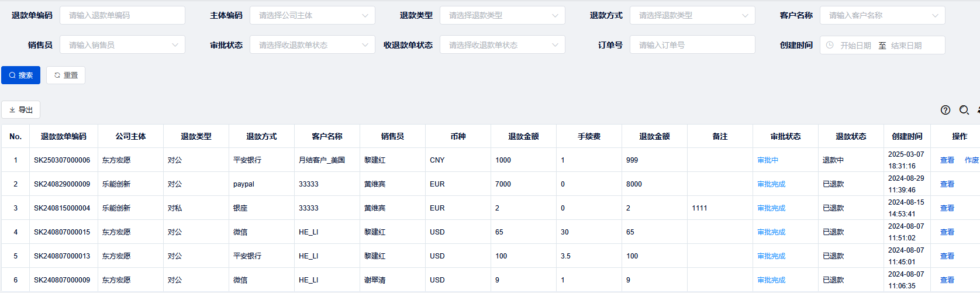Screen dimensions: 980x293
Task: Expand the 审批状态 dropdown
Action: tap(312, 45)
